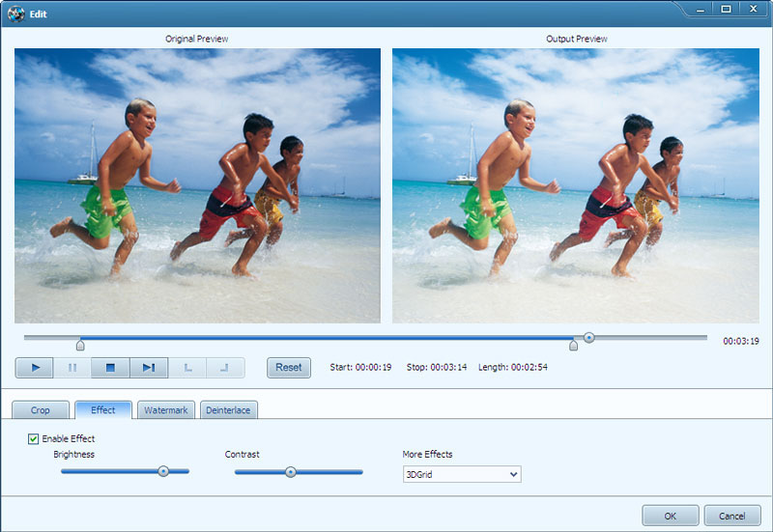Click the Next Frame button
The height and width of the screenshot is (532, 773).
point(148,368)
